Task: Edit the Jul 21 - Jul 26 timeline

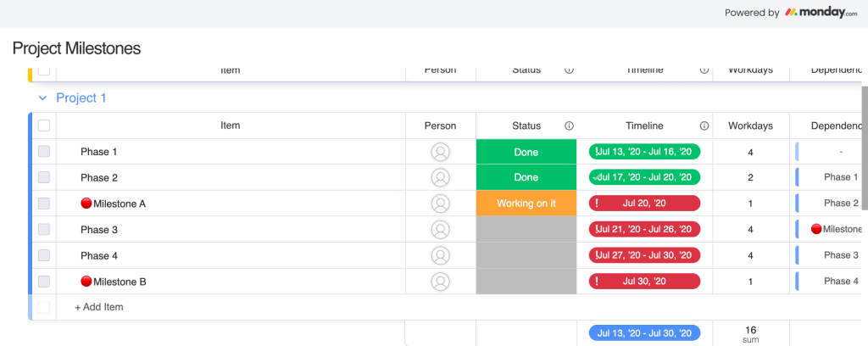Action: coord(644,229)
